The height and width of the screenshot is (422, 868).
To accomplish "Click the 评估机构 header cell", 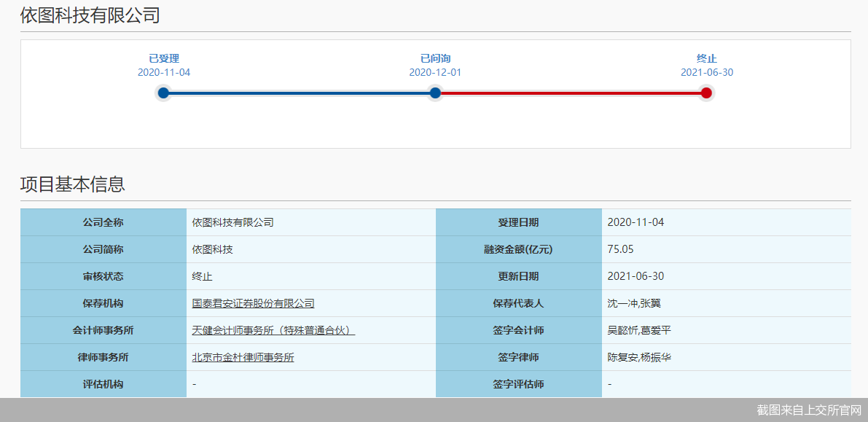I will click(x=103, y=384).
